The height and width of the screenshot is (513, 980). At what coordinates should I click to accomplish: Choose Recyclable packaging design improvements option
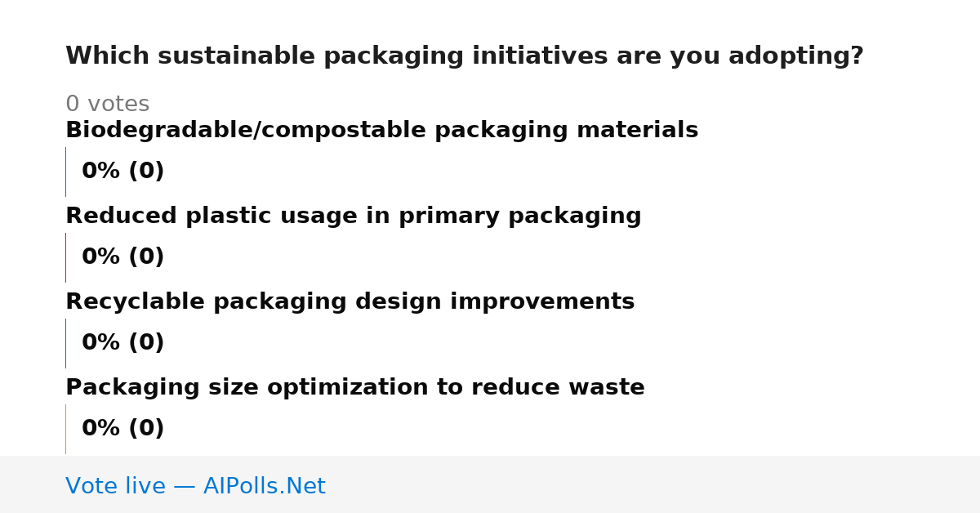[x=350, y=302]
